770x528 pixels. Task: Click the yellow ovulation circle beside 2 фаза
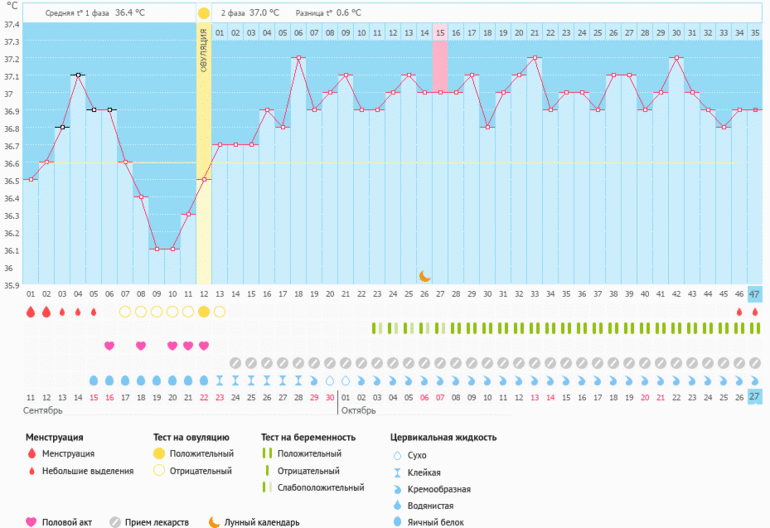204,14
